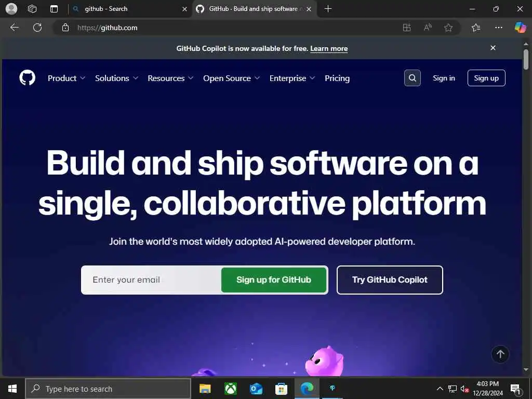Open the split screen icon in address bar
Viewport: 532px width, 399px height.
[406, 28]
